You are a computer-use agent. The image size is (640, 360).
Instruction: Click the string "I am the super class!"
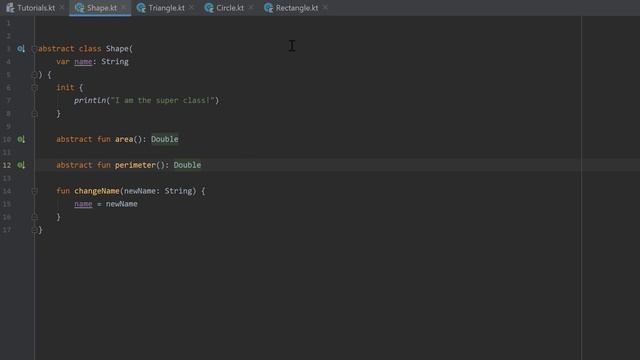click(163, 100)
